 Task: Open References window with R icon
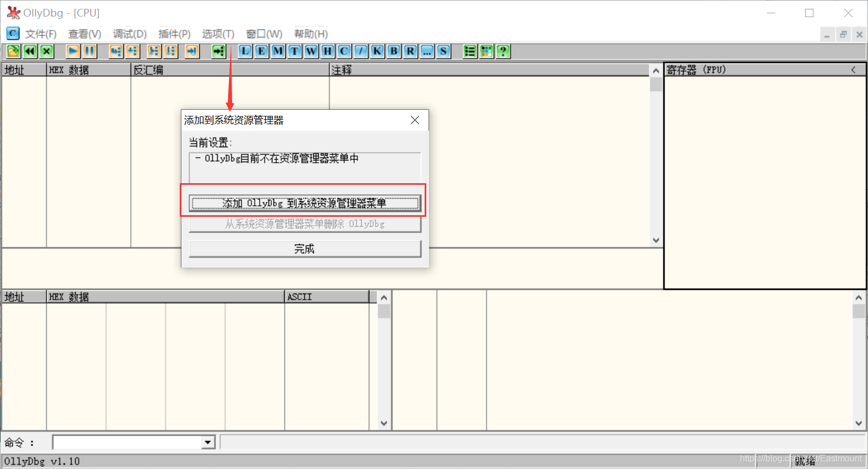point(410,51)
